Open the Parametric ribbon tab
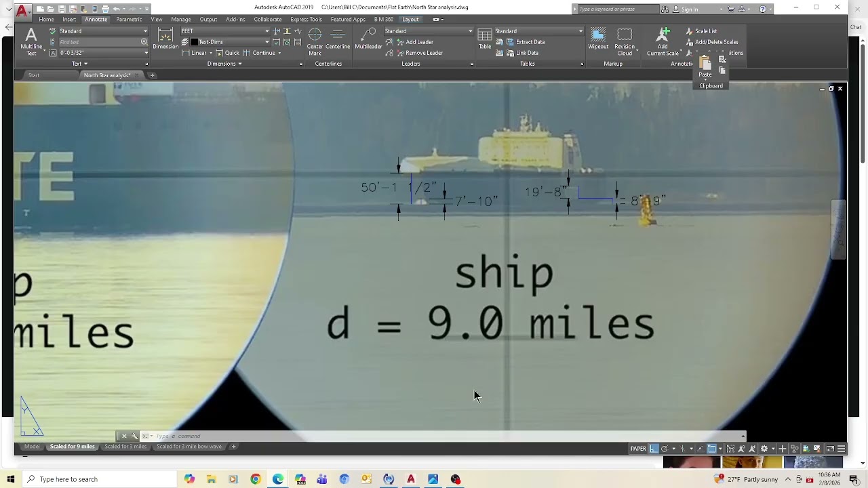The width and height of the screenshot is (868, 488). 129,20
